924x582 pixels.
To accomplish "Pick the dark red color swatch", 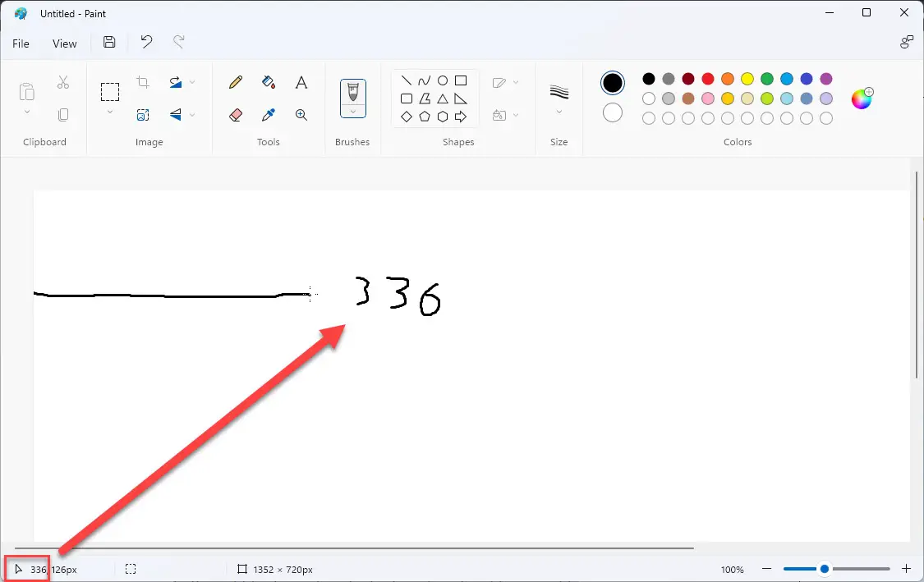I will 688,79.
